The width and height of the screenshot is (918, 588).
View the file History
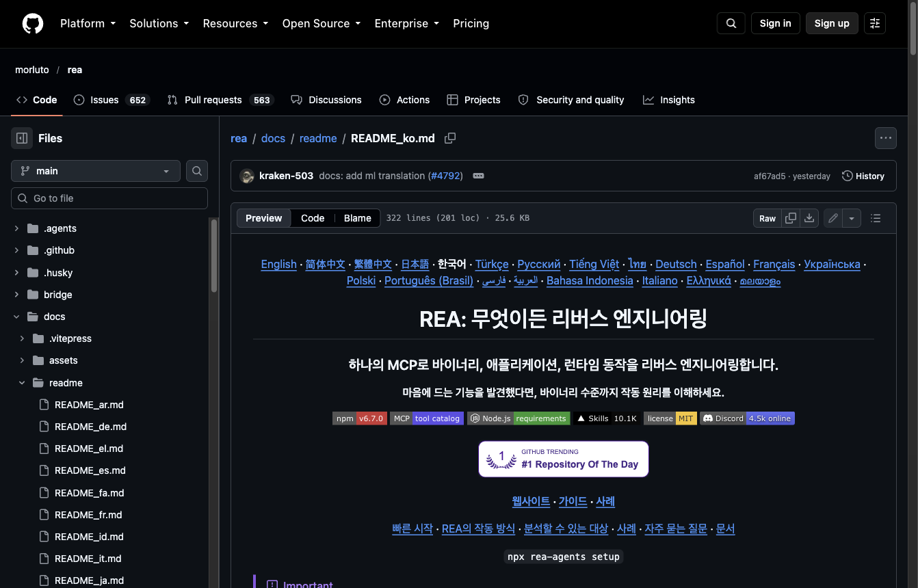(863, 176)
